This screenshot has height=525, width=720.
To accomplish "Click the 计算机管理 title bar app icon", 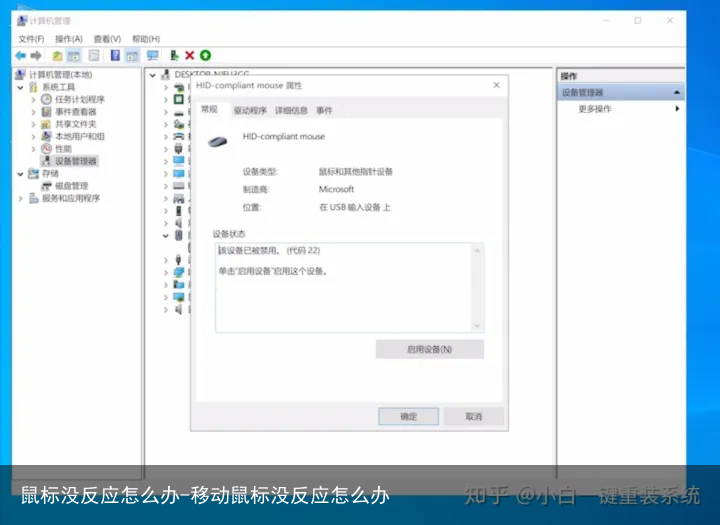I will (22, 21).
